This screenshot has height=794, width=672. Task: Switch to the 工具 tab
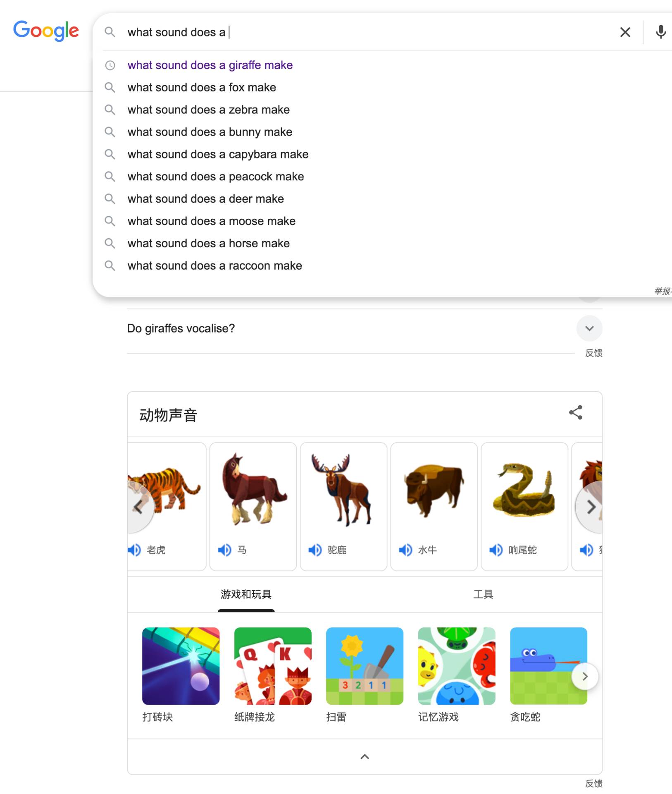(x=483, y=595)
